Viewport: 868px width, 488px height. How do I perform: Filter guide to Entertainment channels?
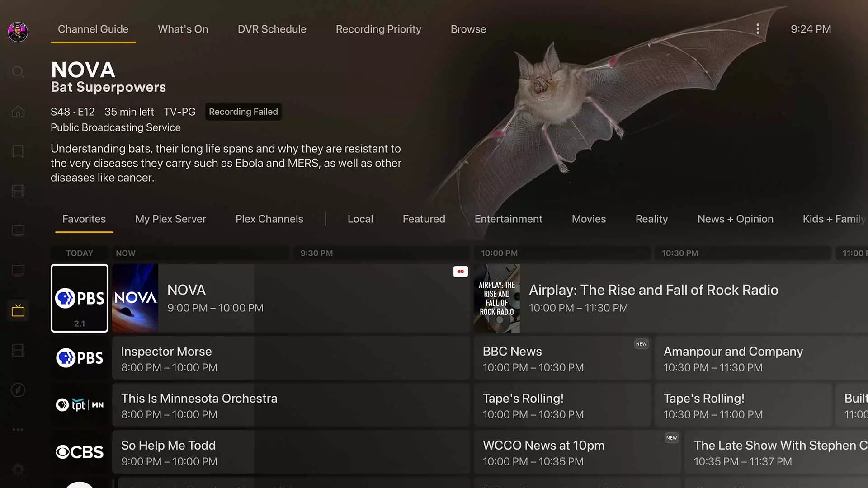click(x=509, y=219)
